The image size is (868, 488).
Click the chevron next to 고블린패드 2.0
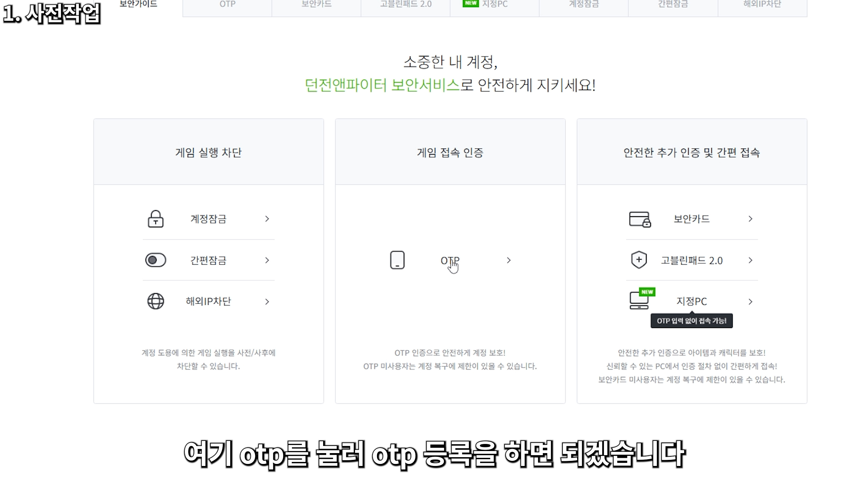[x=750, y=260]
